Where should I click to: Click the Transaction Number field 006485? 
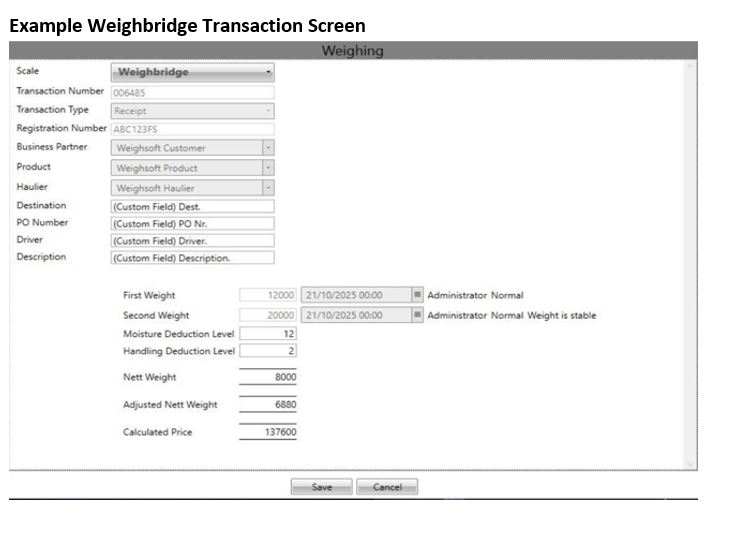193,93
